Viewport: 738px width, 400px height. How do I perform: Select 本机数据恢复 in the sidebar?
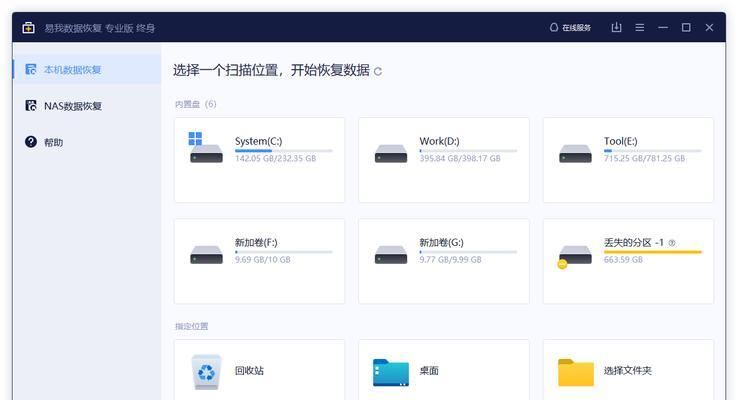pos(87,70)
